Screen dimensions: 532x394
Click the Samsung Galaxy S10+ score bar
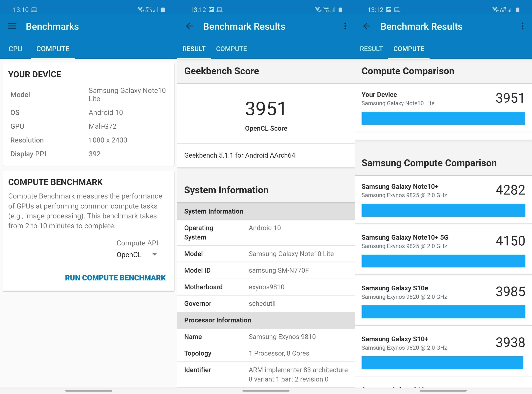tap(442, 363)
